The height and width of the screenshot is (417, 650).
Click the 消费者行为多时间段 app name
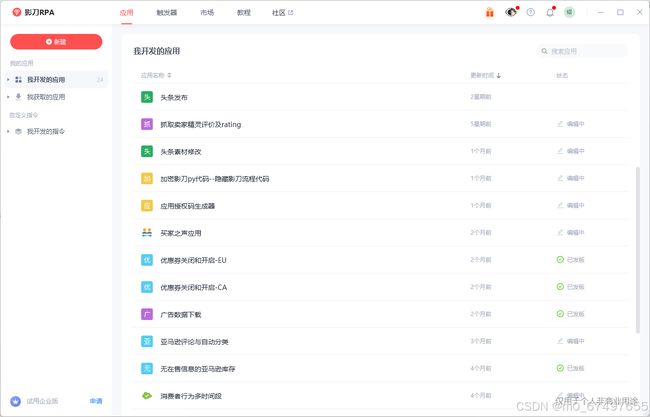pos(191,396)
